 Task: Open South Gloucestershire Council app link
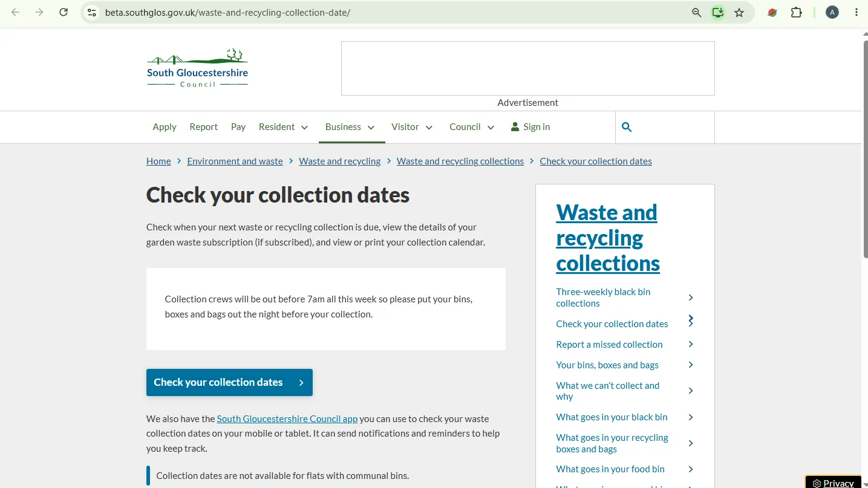click(287, 418)
